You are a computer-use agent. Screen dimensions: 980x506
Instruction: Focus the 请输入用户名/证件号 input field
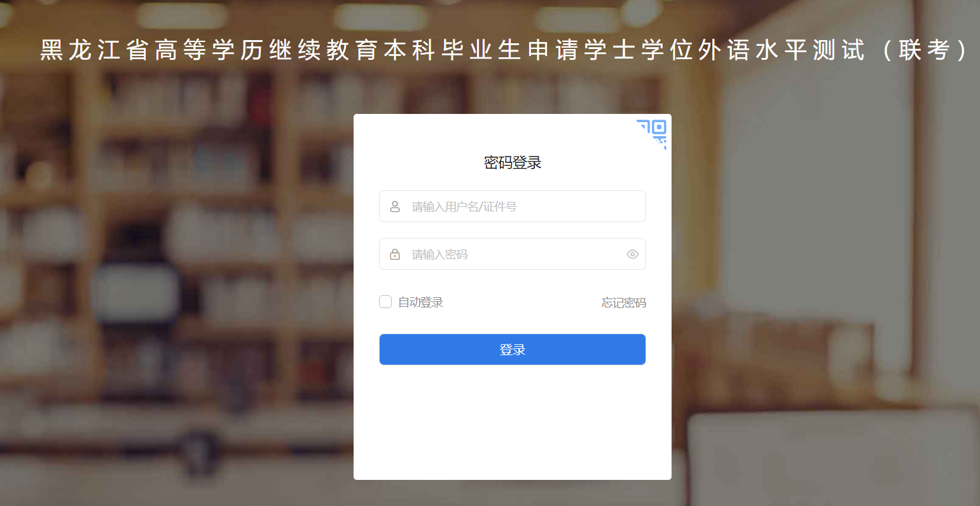(x=513, y=206)
